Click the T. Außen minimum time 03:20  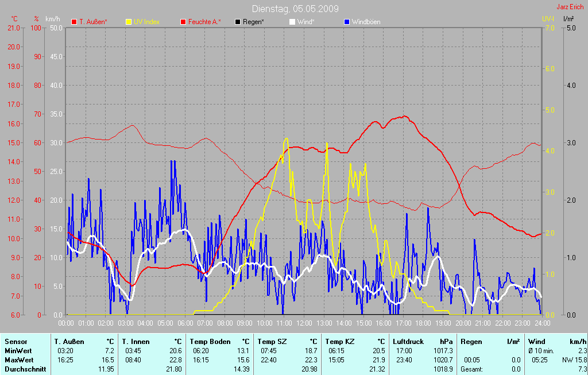65,351
